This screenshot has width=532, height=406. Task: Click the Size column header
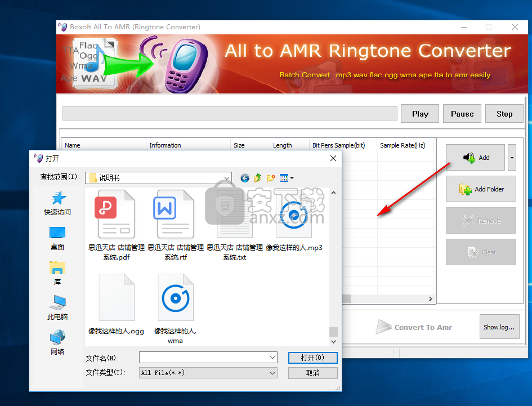coord(250,145)
